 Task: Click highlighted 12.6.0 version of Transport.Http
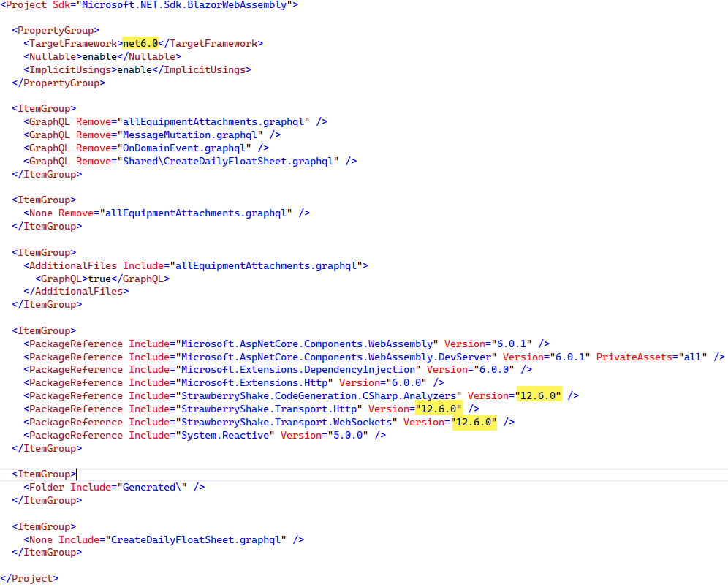point(439,409)
